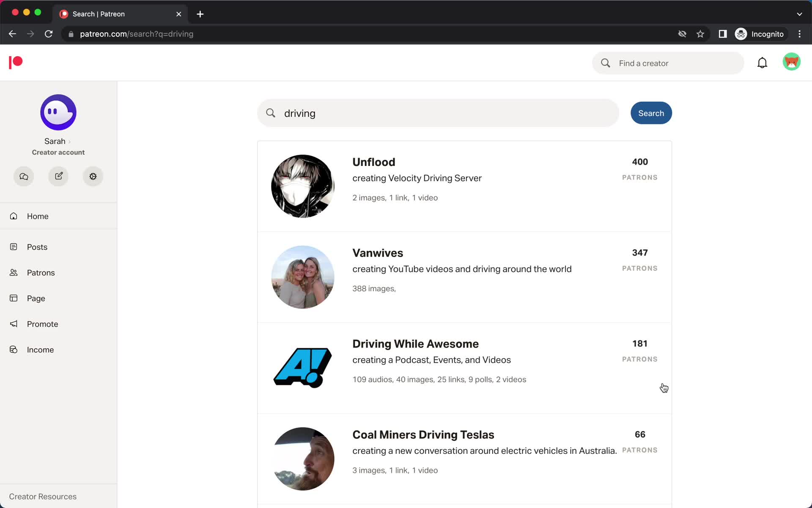Viewport: 812px width, 508px height.
Task: Open Driving While Awesome creator page
Action: 415,344
